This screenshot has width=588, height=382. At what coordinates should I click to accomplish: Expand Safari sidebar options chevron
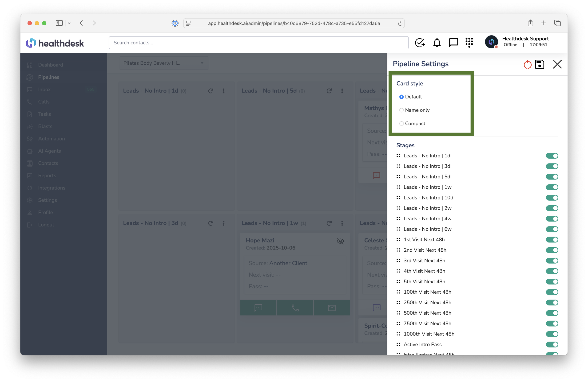69,23
